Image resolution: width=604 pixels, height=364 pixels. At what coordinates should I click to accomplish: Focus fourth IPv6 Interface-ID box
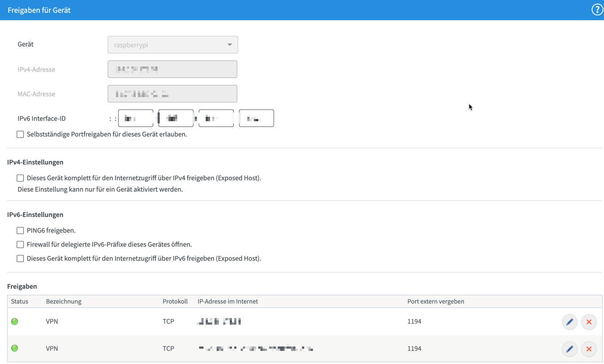tap(256, 118)
